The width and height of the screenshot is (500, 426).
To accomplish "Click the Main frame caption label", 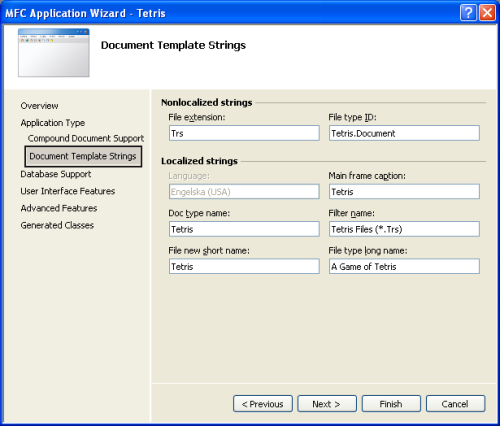I will click(367, 176).
